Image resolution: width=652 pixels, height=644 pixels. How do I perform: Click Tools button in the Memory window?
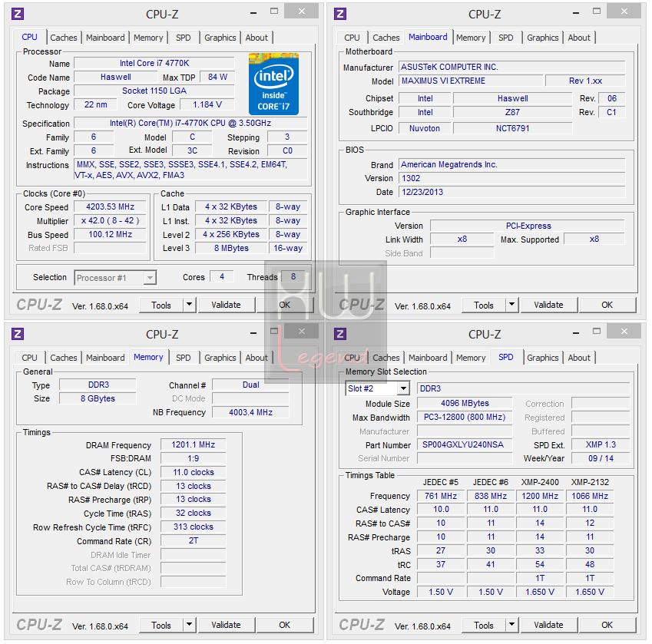coord(161,625)
